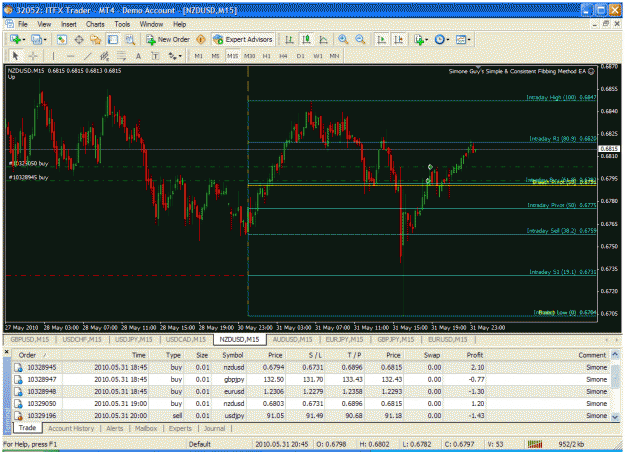
Task: Toggle chart auto scroll
Action: pos(381,39)
